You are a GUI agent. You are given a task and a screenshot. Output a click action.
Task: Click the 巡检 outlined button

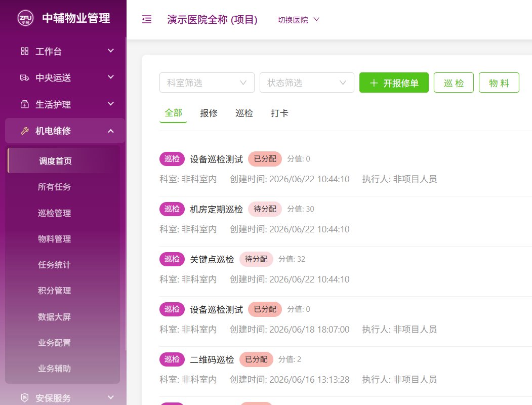(454, 83)
